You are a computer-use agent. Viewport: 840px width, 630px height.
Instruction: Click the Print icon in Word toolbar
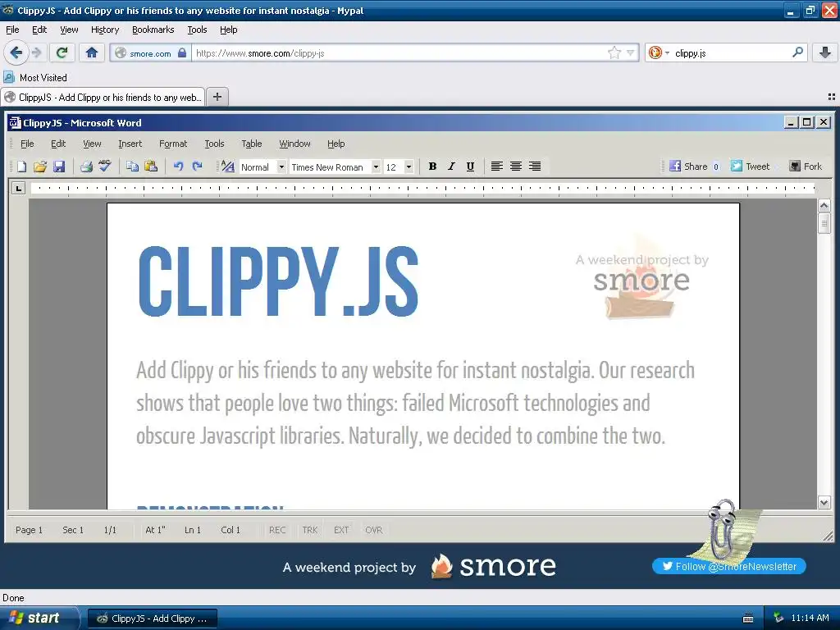pyautogui.click(x=86, y=167)
